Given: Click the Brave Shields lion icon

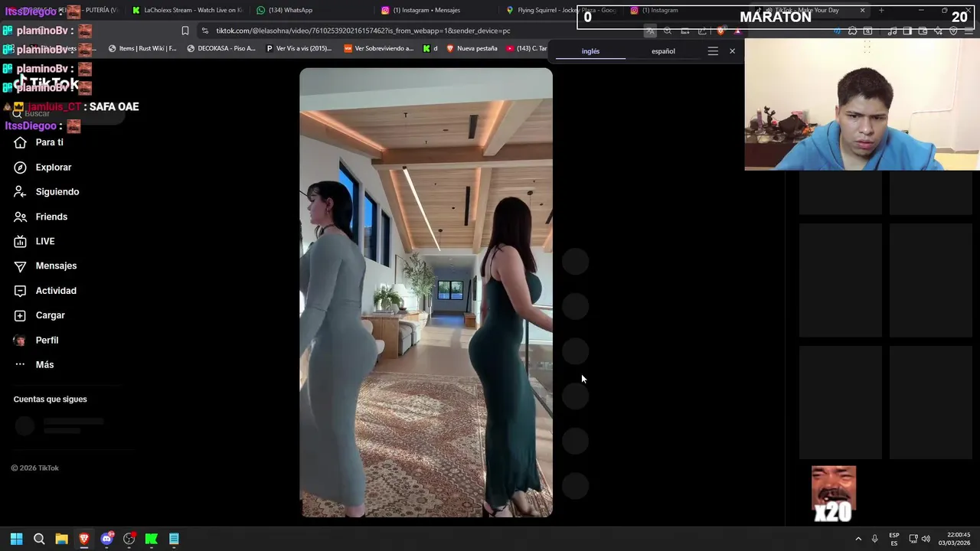Looking at the screenshot, I should pos(720,31).
